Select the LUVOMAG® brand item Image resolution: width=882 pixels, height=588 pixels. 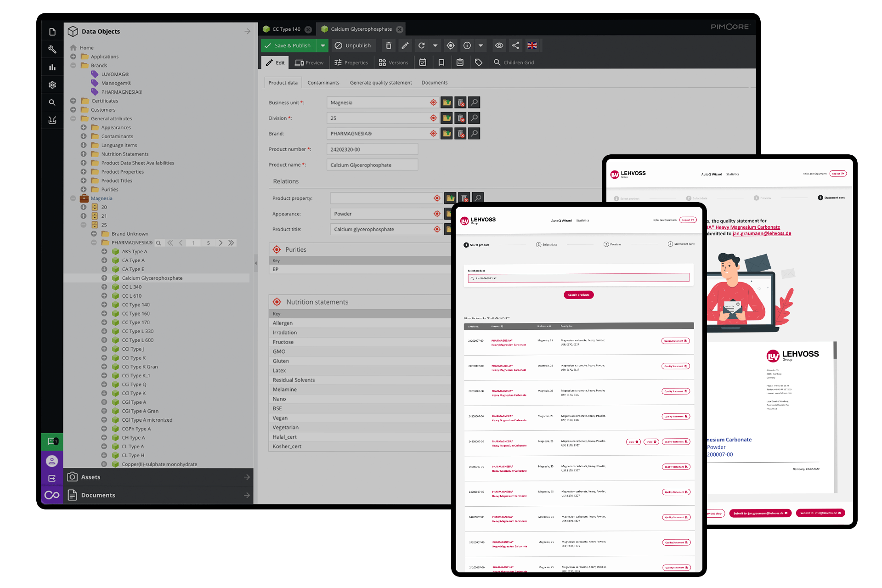pyautogui.click(x=115, y=74)
